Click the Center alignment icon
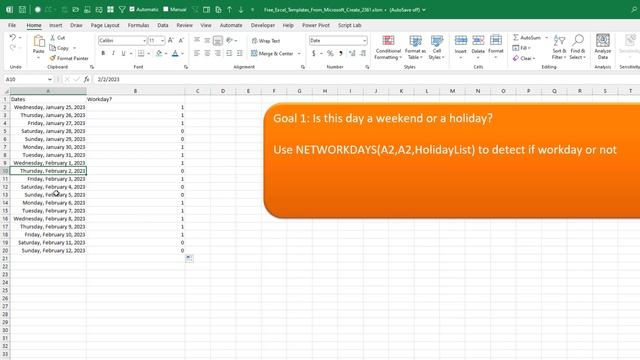 tap(207, 53)
